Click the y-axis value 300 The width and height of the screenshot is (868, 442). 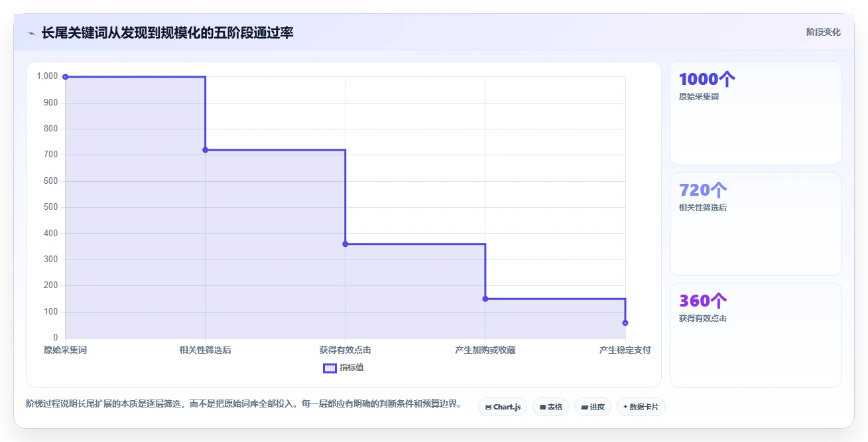click(x=51, y=259)
